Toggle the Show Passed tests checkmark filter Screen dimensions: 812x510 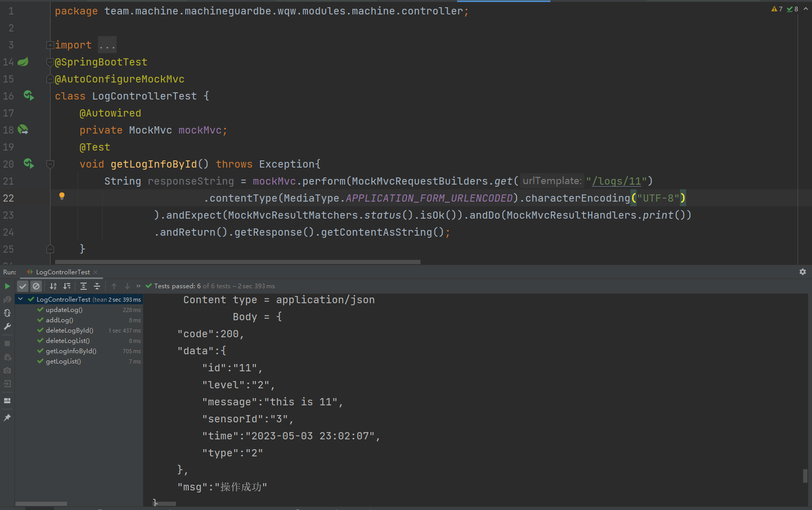(23, 286)
